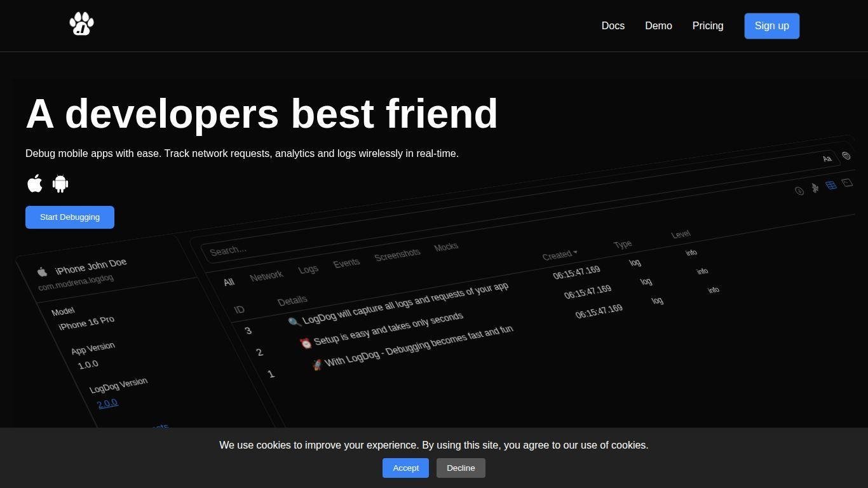Sort by the Created column arrow
Screen dimensions: 868x488
coord(575,252)
